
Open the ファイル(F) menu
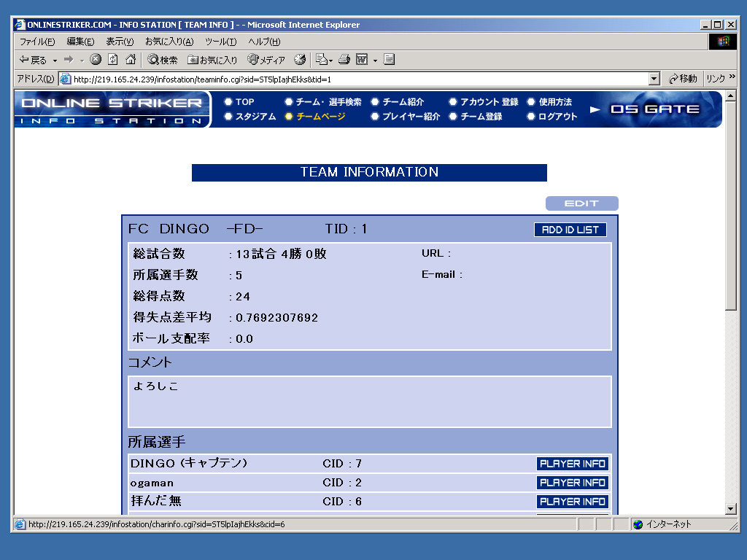click(x=36, y=42)
